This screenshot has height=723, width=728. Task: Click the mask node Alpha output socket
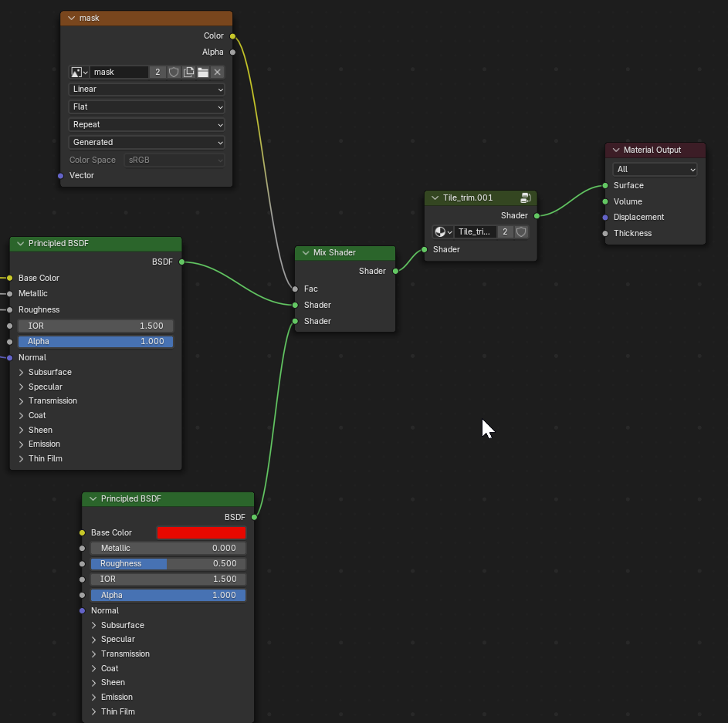pyautogui.click(x=232, y=52)
